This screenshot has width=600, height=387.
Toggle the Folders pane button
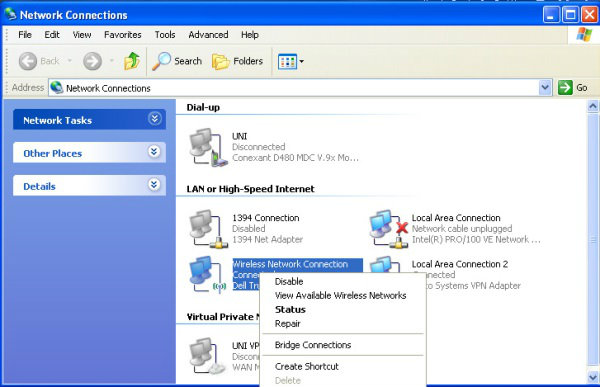[x=238, y=61]
